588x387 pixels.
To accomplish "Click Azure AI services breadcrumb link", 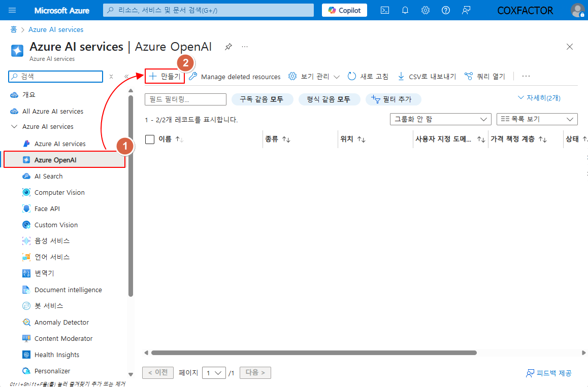I will click(56, 29).
